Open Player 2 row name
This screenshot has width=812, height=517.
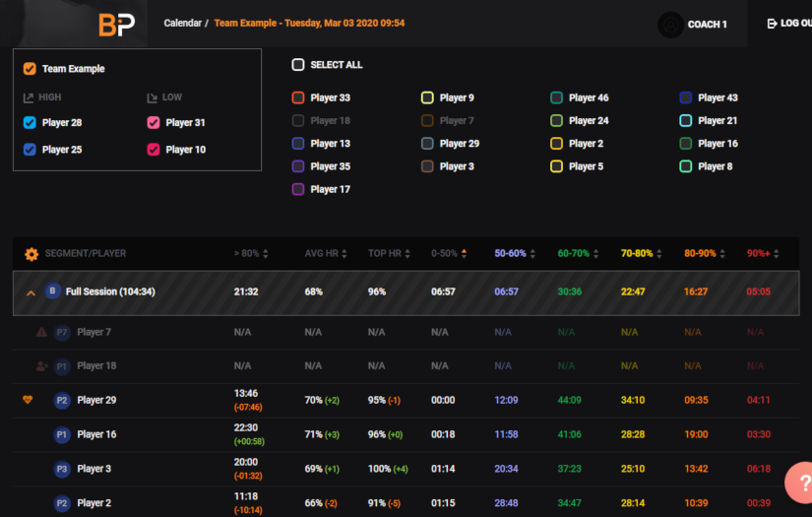(94, 503)
